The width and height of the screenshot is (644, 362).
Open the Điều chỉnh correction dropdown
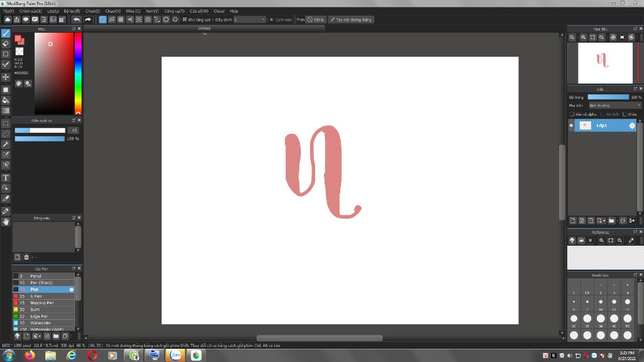pyautogui.click(x=250, y=19)
